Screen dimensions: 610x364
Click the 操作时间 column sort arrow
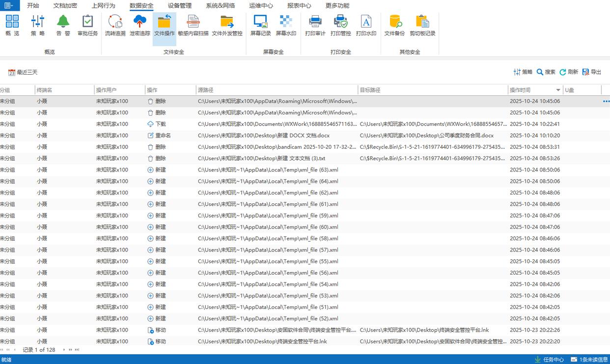point(558,90)
